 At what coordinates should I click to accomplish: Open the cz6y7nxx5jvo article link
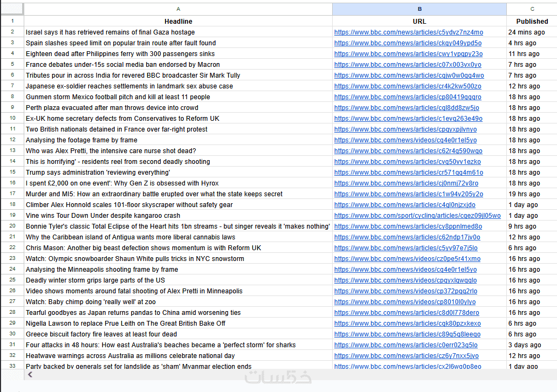coord(407,356)
